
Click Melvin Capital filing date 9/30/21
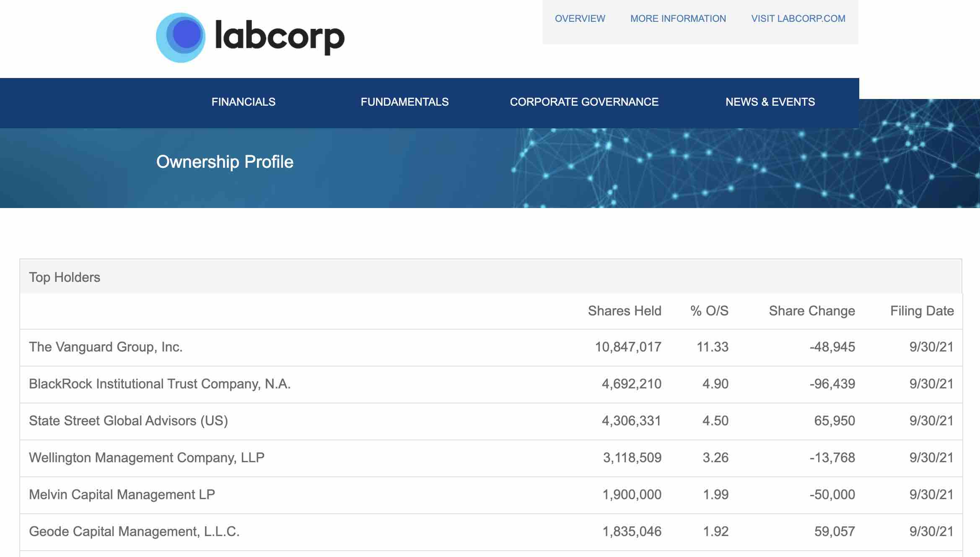931,495
